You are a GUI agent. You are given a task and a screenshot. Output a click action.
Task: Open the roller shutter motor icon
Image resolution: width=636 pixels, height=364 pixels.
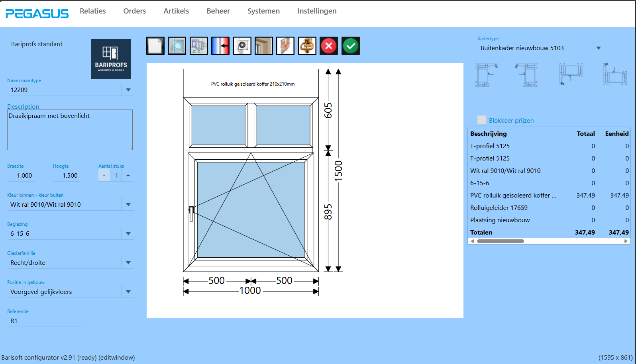(x=242, y=46)
